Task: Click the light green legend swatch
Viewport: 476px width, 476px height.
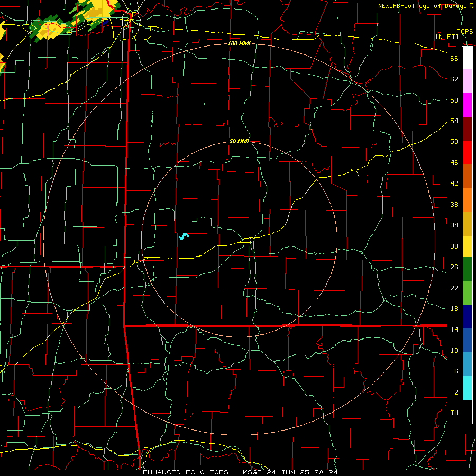Action: click(467, 293)
